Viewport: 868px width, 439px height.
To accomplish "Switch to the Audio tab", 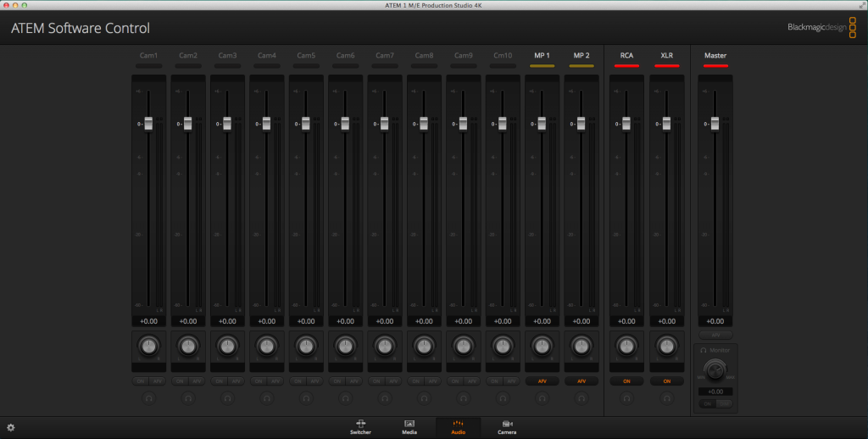I will (458, 427).
